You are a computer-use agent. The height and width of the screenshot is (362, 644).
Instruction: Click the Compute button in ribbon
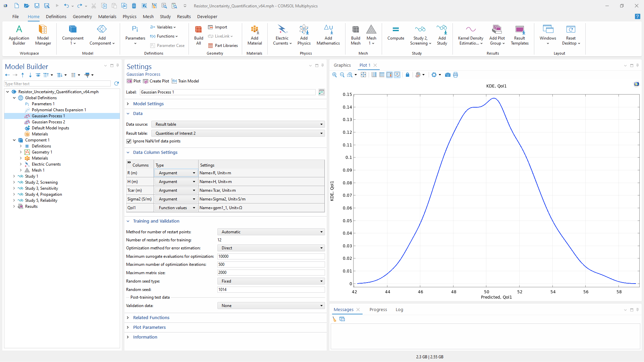click(396, 33)
